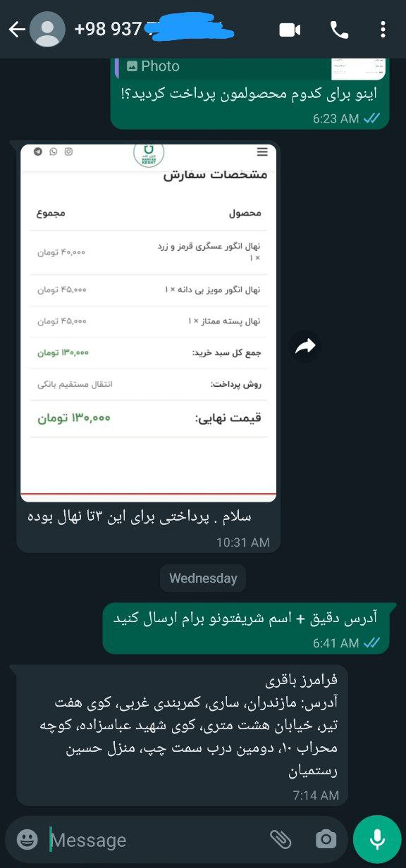Tap the back arrow in chat header

(x=16, y=30)
